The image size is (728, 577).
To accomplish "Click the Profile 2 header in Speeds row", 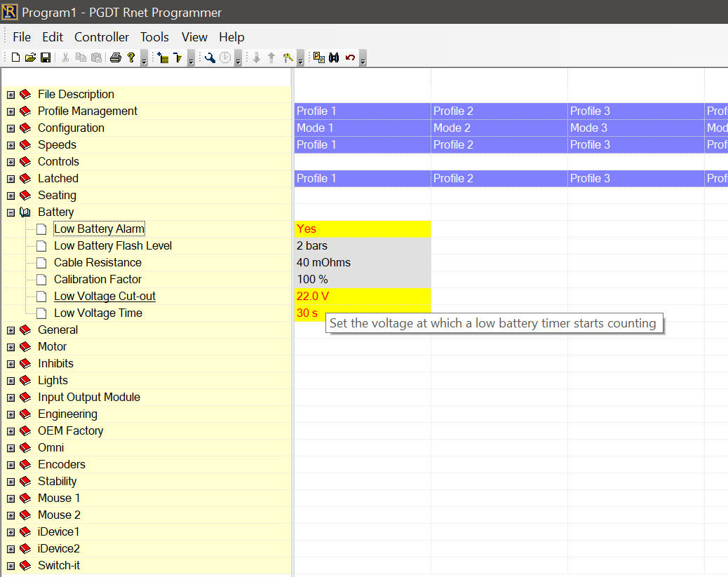I will (498, 145).
